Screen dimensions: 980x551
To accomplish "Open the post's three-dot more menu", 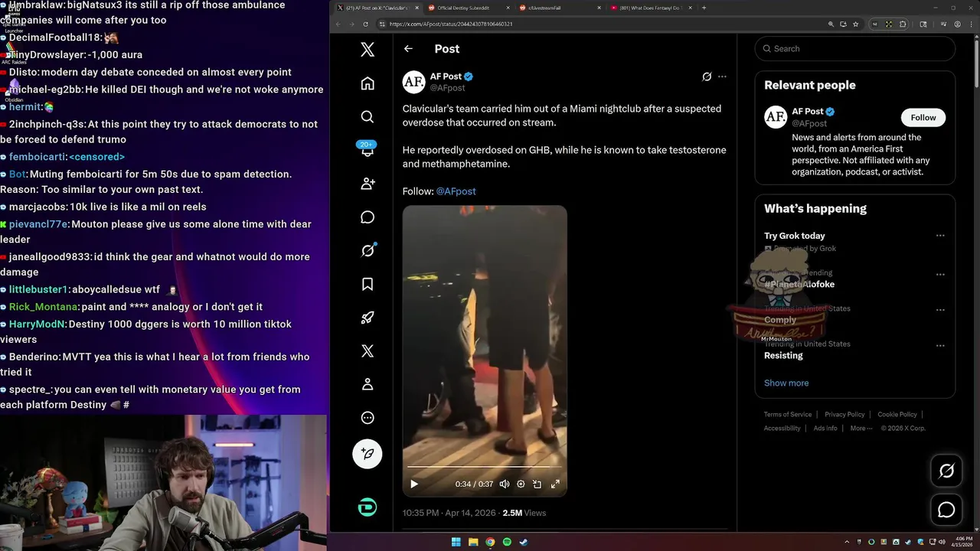I will pyautogui.click(x=722, y=77).
